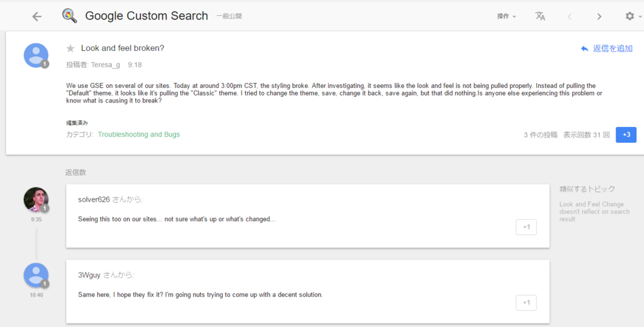The height and width of the screenshot is (327, 644).
Task: Open Troubleshooting and Bugs category
Action: point(139,135)
